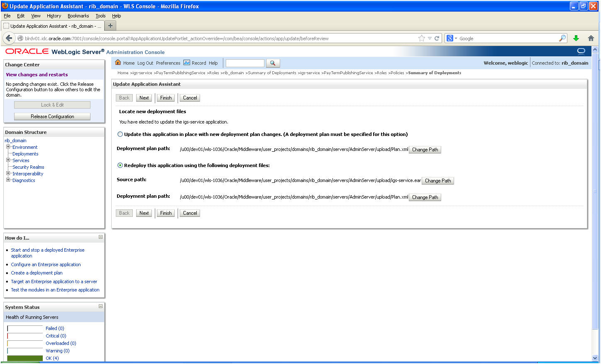Click the console Help link
601x364 pixels.
click(x=213, y=63)
